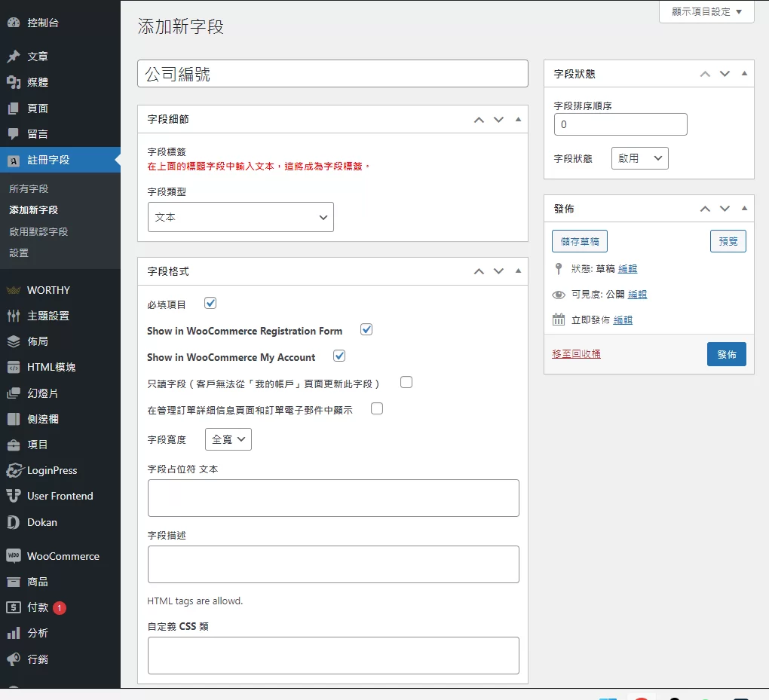The height and width of the screenshot is (700, 769).
Task: Click the 行銷 megaphone icon
Action: click(x=14, y=659)
